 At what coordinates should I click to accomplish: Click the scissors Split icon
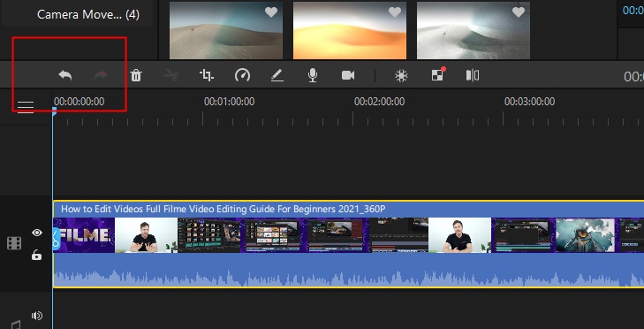point(171,75)
